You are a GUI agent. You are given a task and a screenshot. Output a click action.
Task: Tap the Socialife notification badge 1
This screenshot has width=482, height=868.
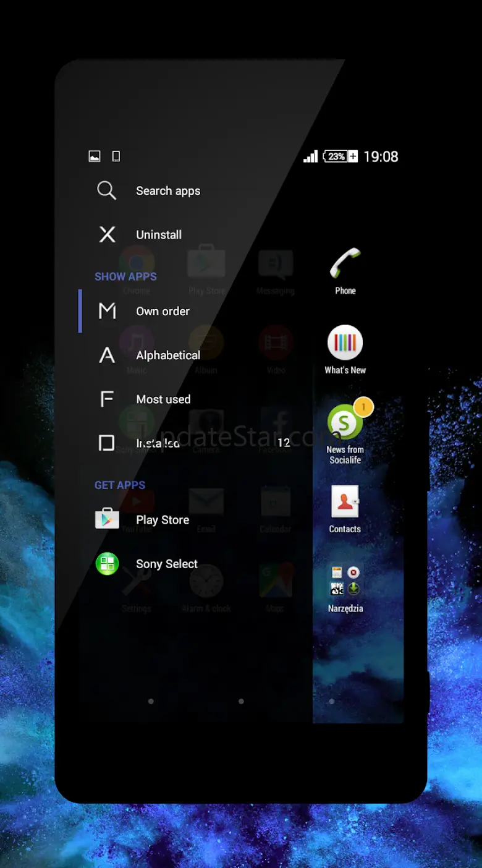pyautogui.click(x=364, y=407)
